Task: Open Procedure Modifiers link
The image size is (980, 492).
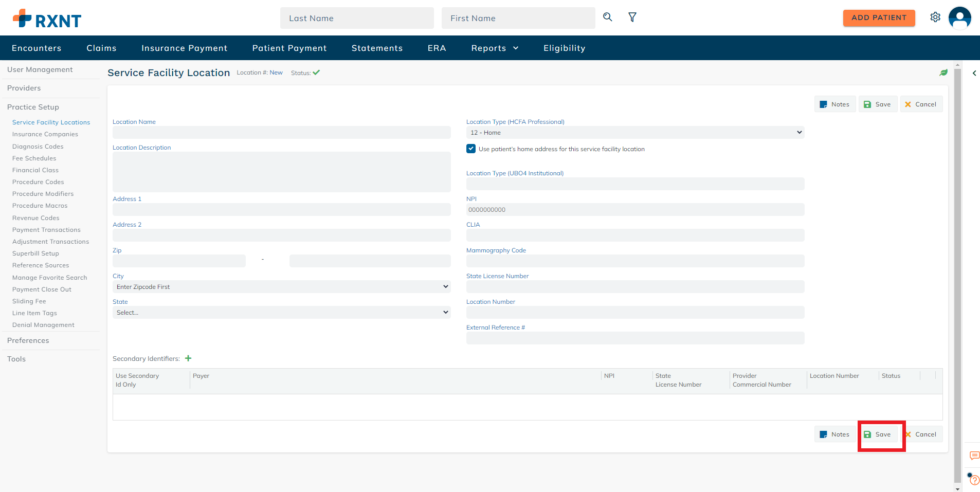Action: pos(43,194)
